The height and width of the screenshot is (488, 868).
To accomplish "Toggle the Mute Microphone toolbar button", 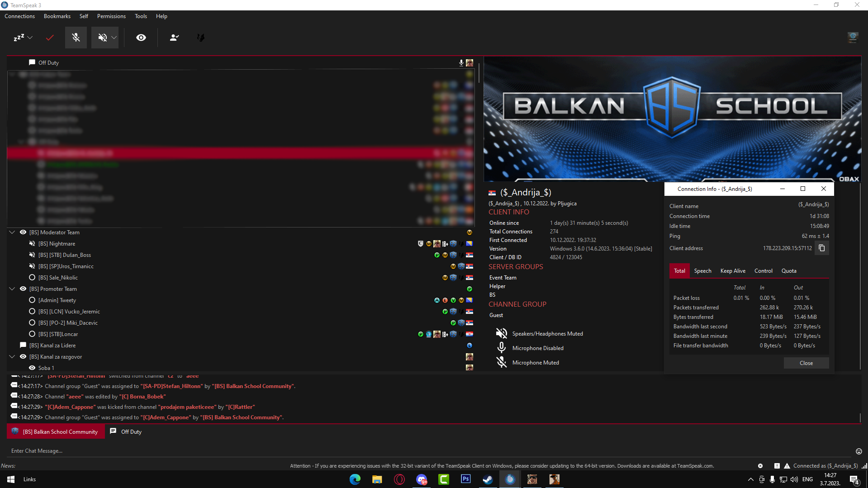I will click(76, 38).
